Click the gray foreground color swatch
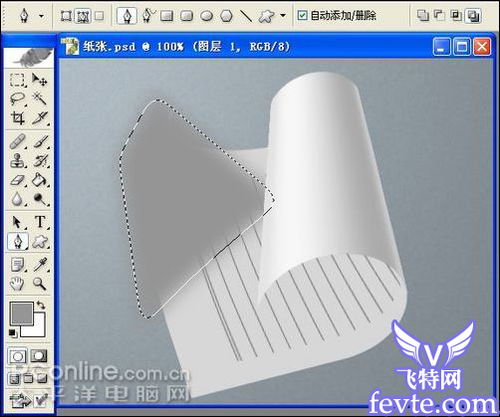500x417 pixels. tap(22, 313)
